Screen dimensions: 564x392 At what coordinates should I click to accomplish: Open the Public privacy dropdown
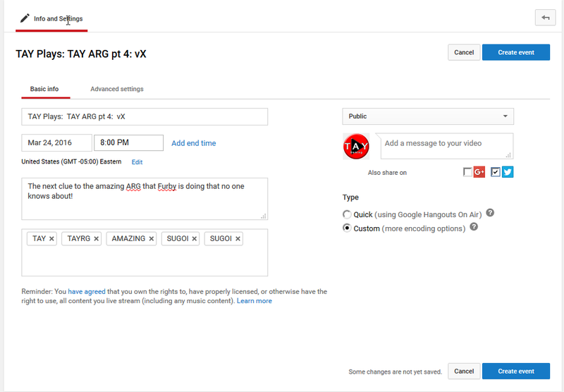428,116
